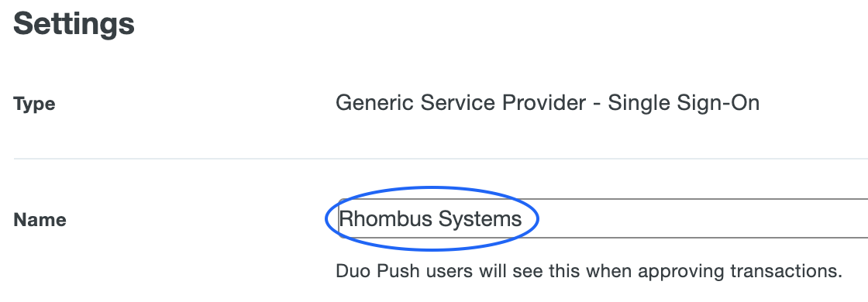Click the bold Type label
Screen dimensions: 868x302
coord(34,104)
